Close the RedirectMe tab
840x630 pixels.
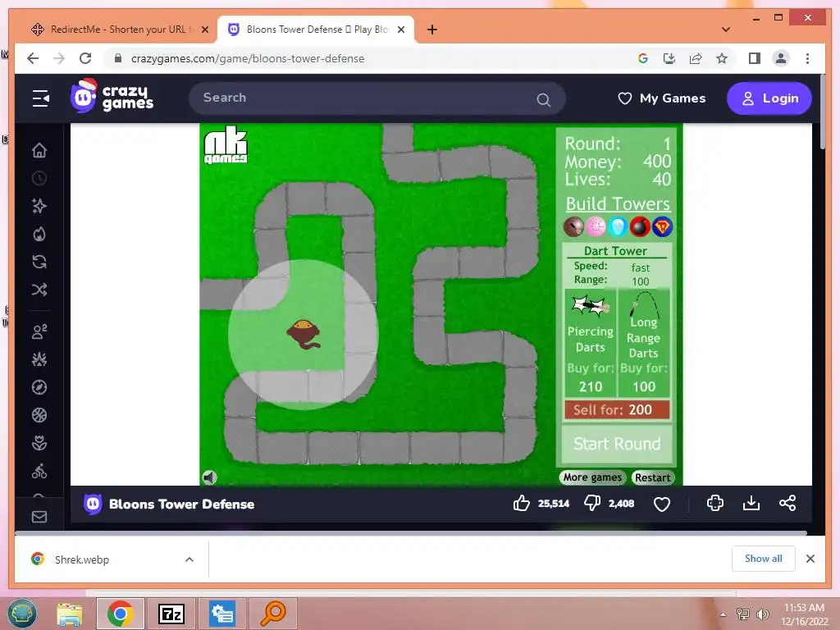(x=204, y=30)
